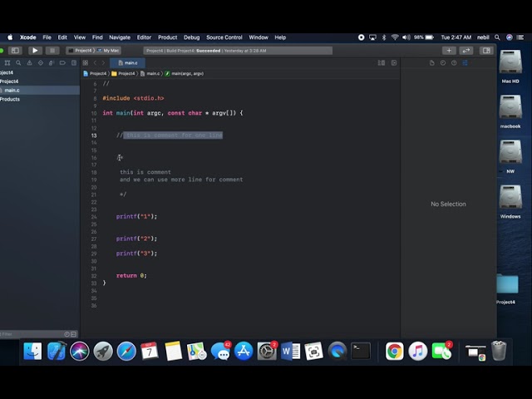This screenshot has width=532, height=399.
Task: Open the Notification Center icon
Action: [520, 37]
